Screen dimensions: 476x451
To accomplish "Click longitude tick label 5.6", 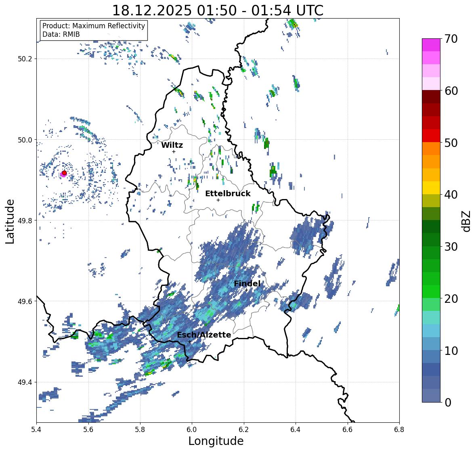I will tap(88, 429).
